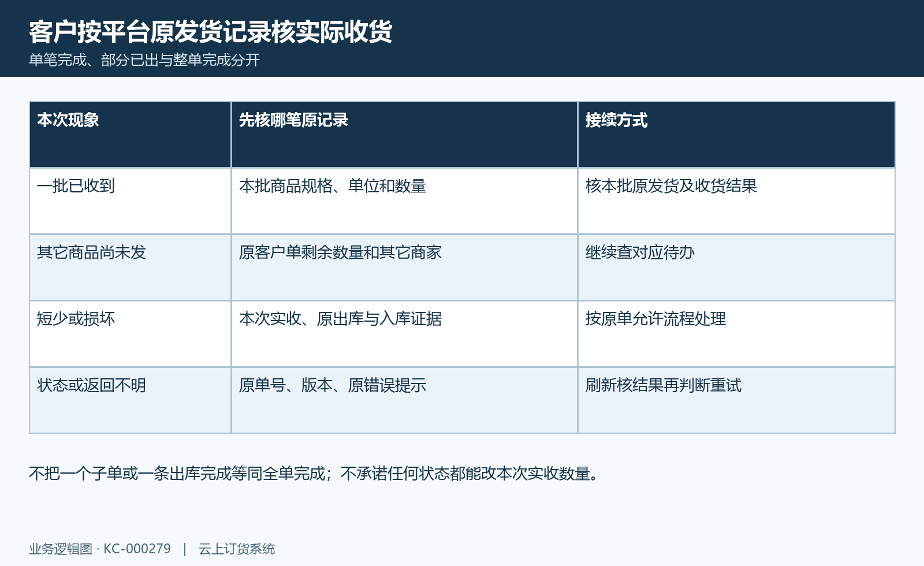
Task: Select the cell 继续查对应待办
Action: [736, 267]
